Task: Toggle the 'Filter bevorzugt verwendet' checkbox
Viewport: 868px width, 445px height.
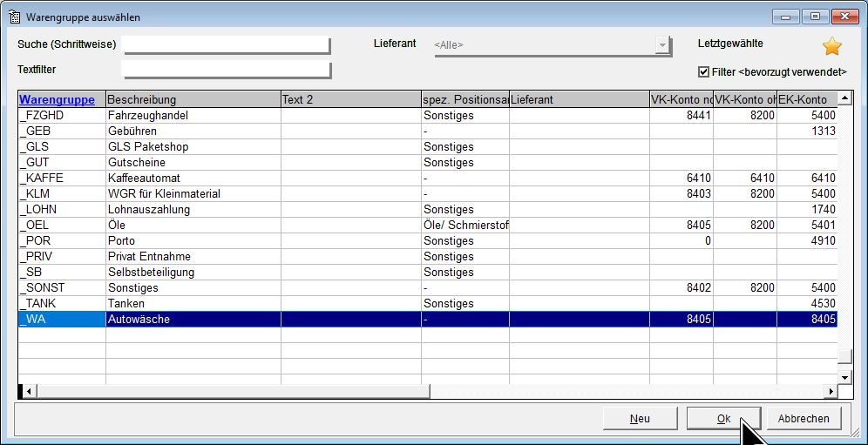Action: point(704,72)
